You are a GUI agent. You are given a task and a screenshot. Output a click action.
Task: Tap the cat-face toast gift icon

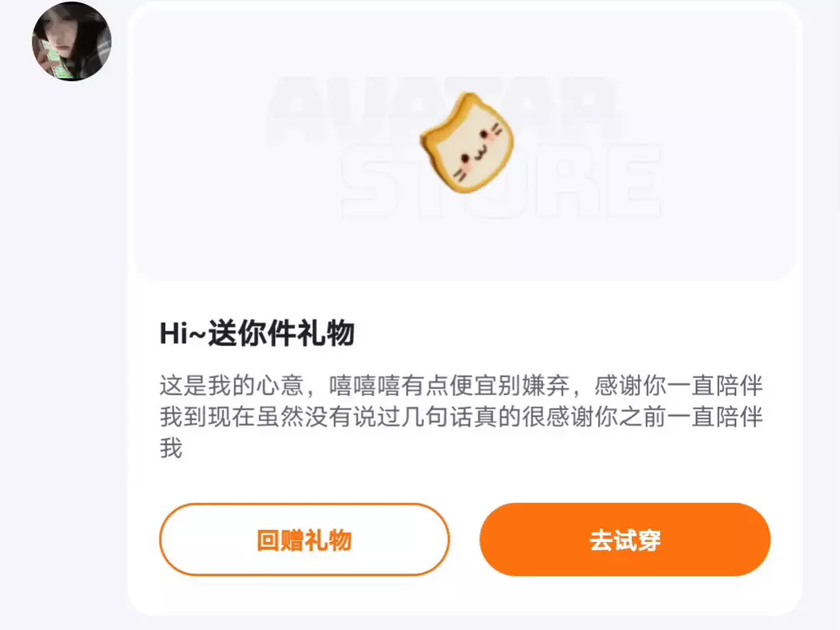coord(467,143)
